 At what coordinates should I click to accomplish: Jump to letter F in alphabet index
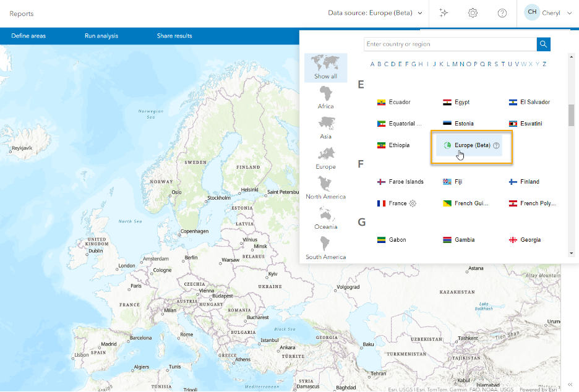coord(406,64)
